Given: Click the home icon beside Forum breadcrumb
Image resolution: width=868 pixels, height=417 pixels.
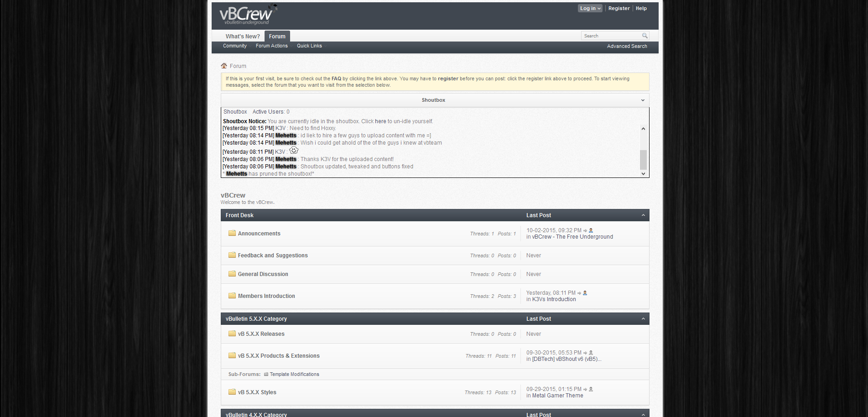Looking at the screenshot, I should point(224,66).
